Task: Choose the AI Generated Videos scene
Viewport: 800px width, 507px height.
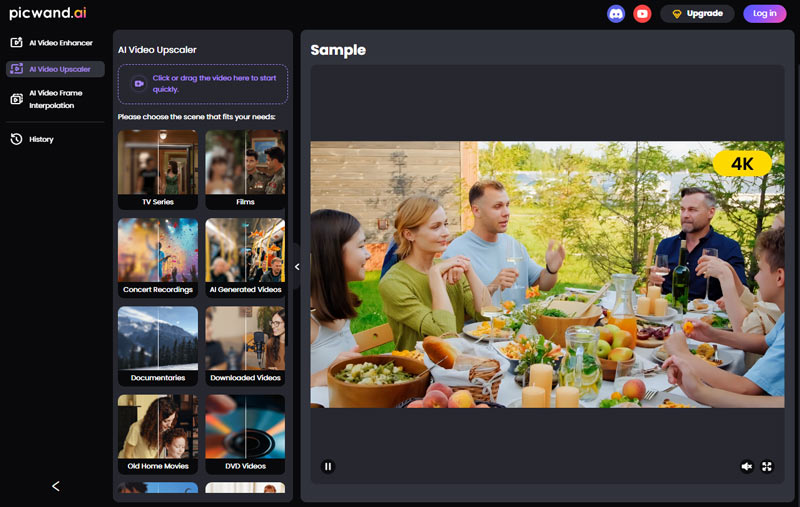Action: 245,258
